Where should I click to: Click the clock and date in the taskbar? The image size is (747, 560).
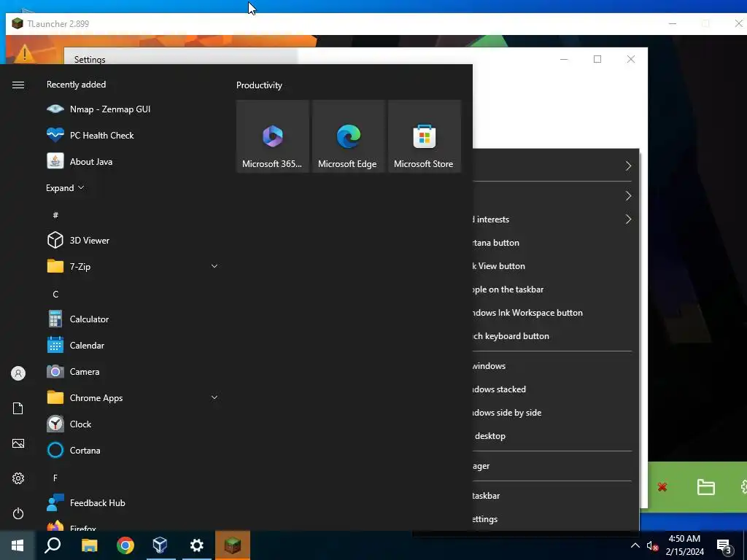coord(684,545)
